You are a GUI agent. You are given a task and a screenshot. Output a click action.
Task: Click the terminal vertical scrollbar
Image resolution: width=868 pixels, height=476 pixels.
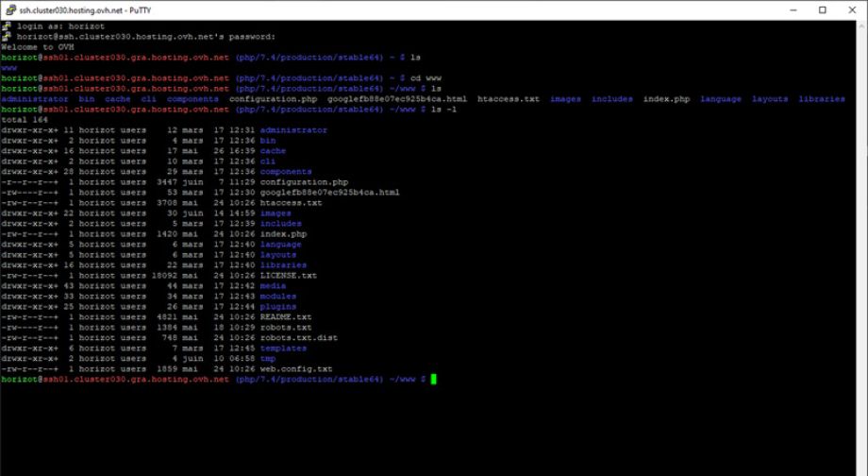pos(862,247)
